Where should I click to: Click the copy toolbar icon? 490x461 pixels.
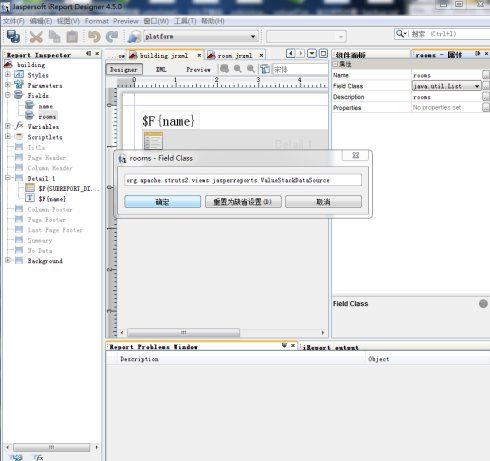click(x=54, y=37)
